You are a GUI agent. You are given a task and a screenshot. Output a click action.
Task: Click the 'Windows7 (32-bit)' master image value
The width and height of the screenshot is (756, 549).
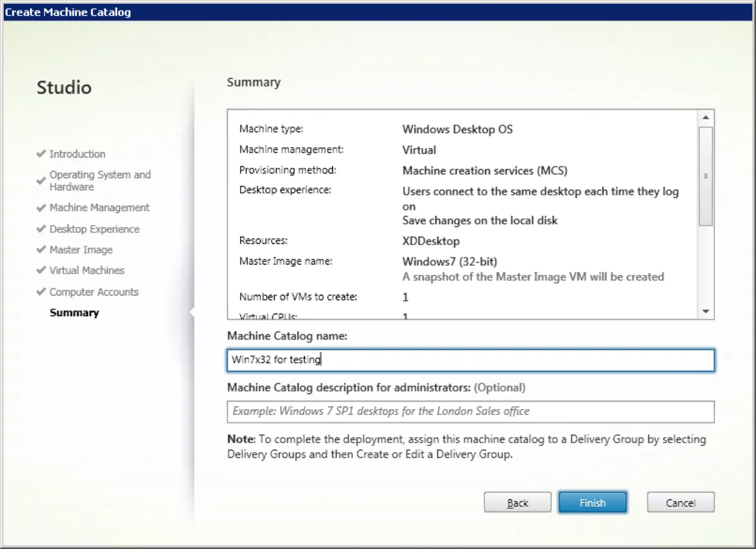450,262
